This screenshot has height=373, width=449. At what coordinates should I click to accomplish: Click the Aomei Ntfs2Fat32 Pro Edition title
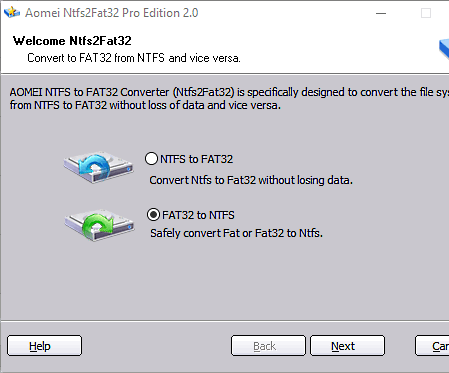[112, 13]
